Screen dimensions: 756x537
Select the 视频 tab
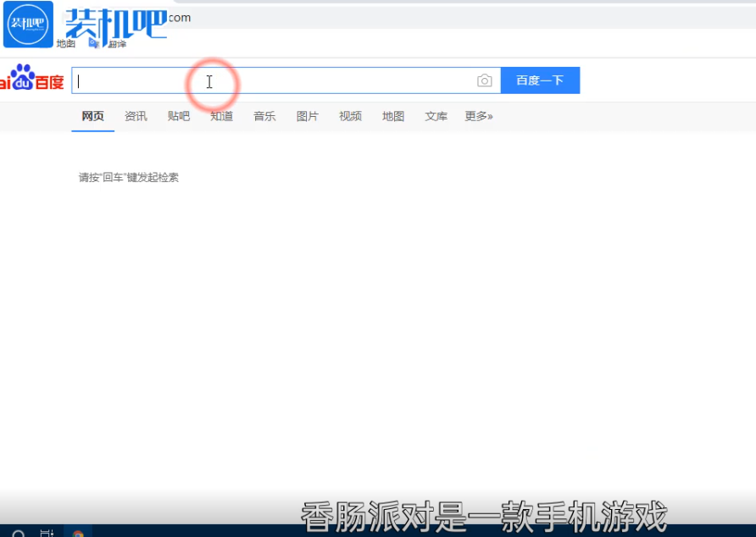350,116
